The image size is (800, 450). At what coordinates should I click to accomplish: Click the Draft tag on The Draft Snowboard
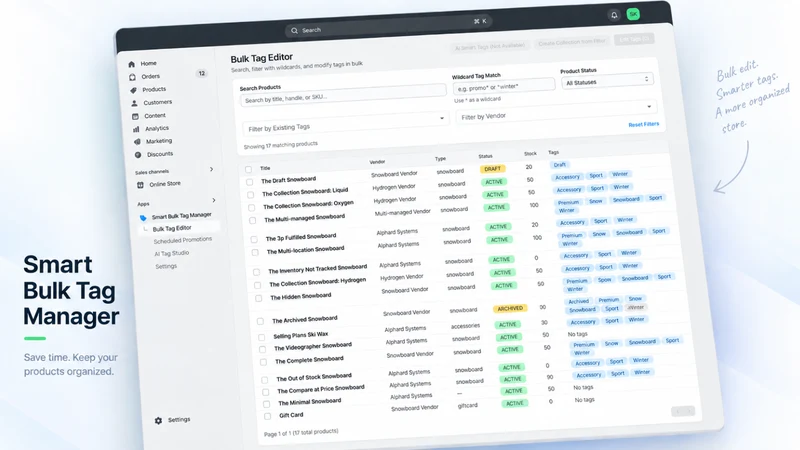pos(559,165)
